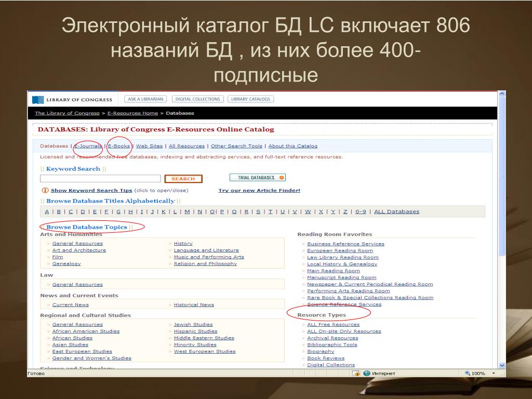Click the Ask a Librarian button
This screenshot has width=532, height=399.
(145, 99)
